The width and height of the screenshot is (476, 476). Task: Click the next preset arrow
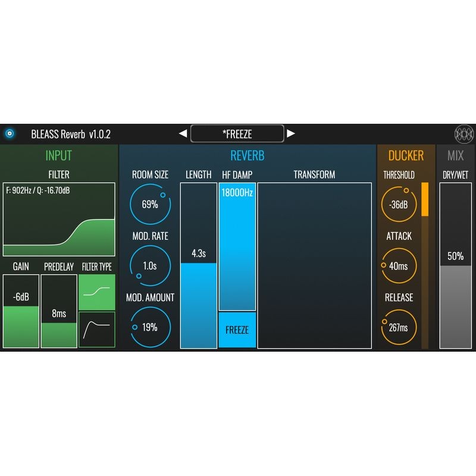point(293,134)
